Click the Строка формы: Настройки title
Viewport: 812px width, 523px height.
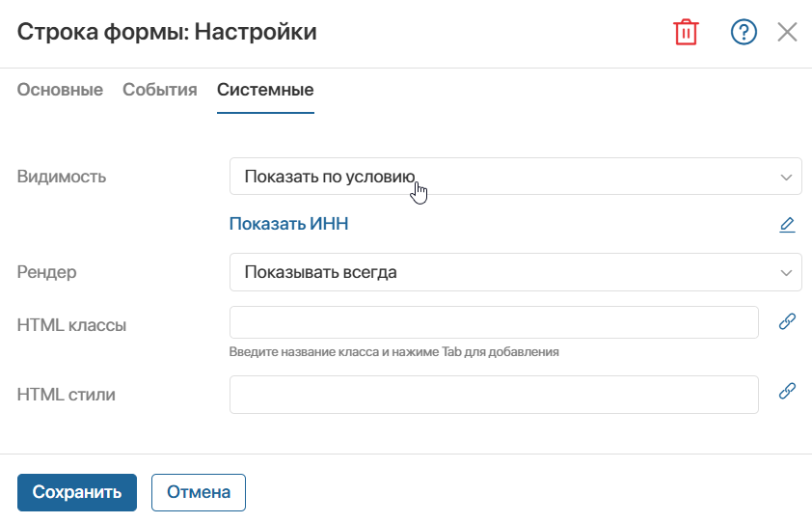pos(167,32)
